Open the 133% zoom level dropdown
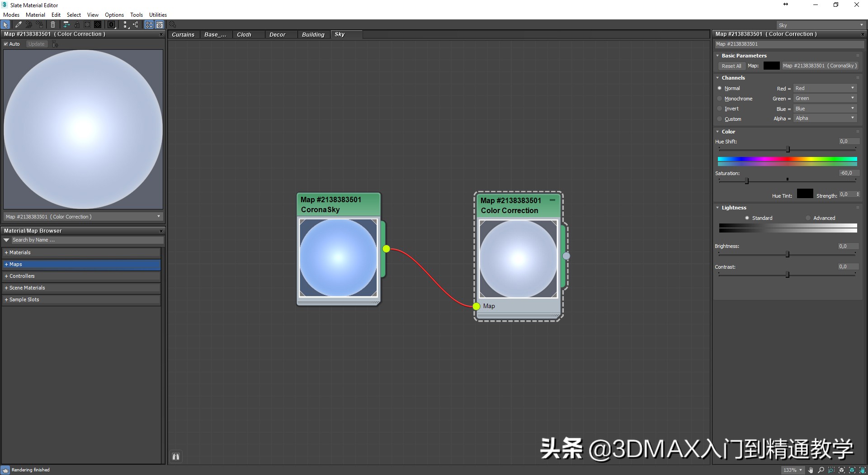 (x=793, y=470)
